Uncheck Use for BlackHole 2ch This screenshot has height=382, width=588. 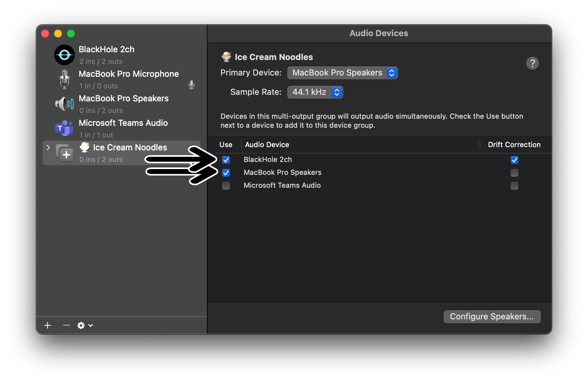[226, 160]
